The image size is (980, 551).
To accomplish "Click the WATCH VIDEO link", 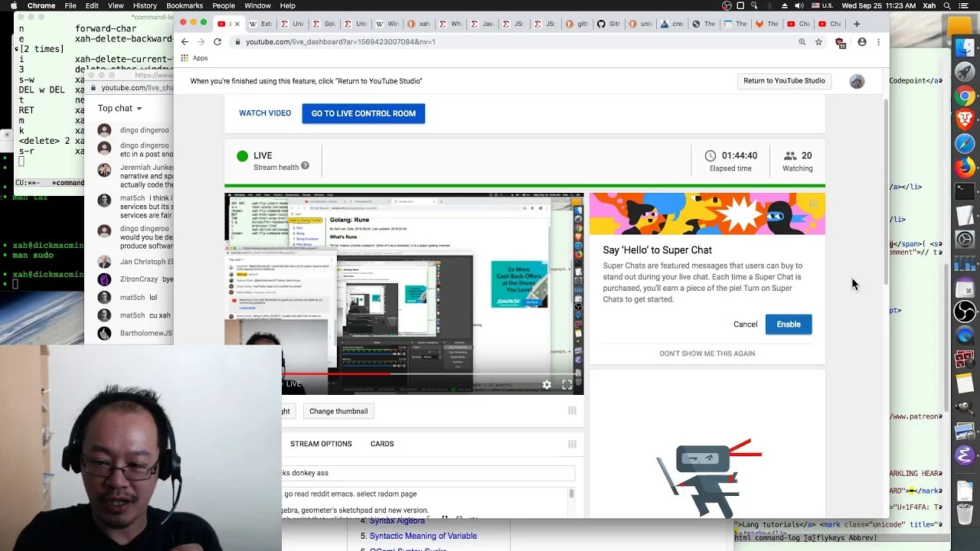I will click(265, 113).
